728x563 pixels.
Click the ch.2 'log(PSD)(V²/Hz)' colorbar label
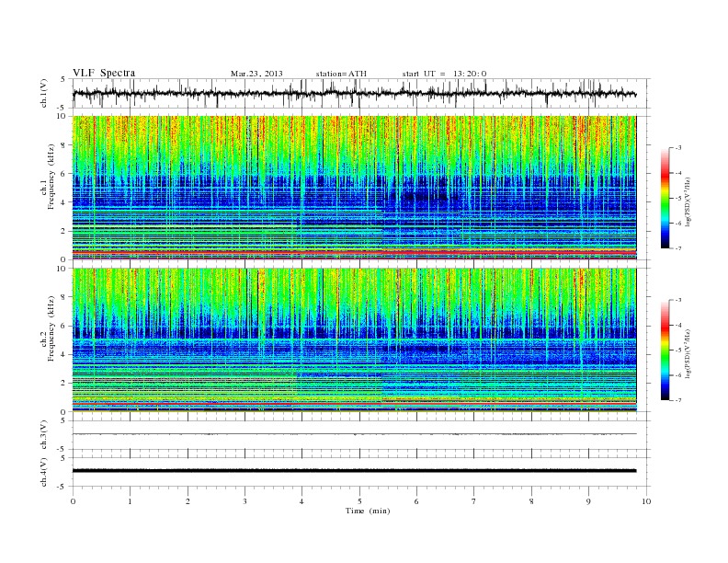[x=688, y=353]
